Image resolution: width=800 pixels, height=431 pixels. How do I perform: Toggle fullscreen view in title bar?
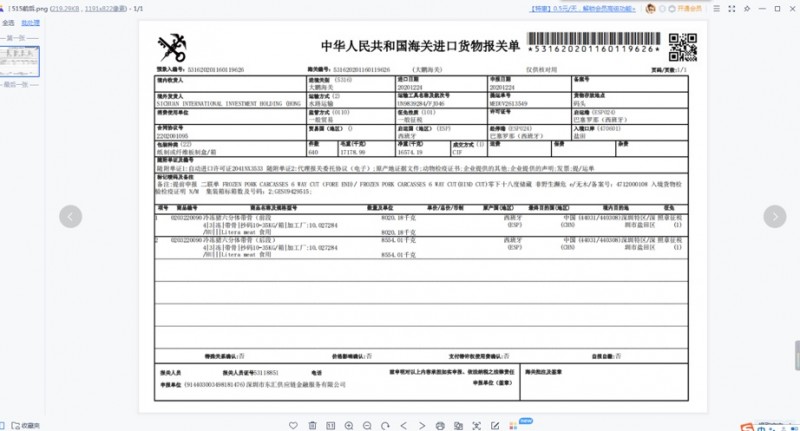point(732,9)
